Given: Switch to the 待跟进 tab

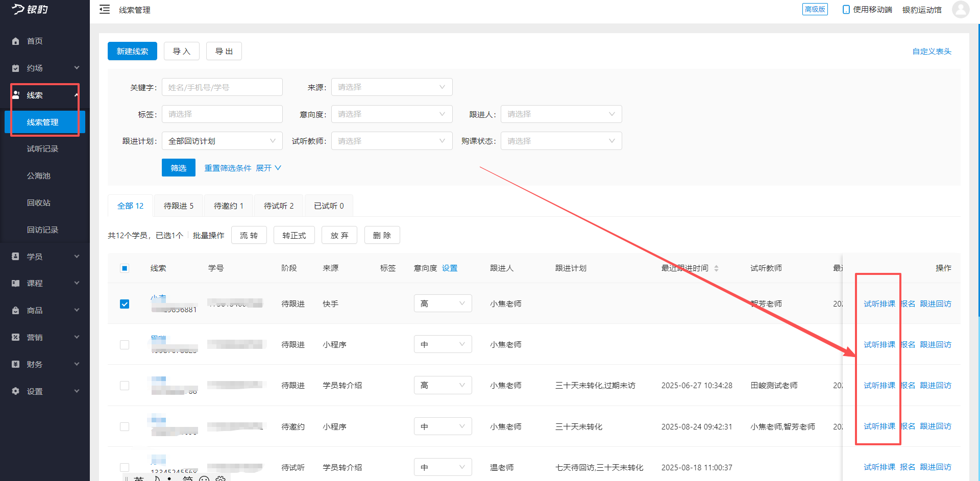Looking at the screenshot, I should 178,205.
